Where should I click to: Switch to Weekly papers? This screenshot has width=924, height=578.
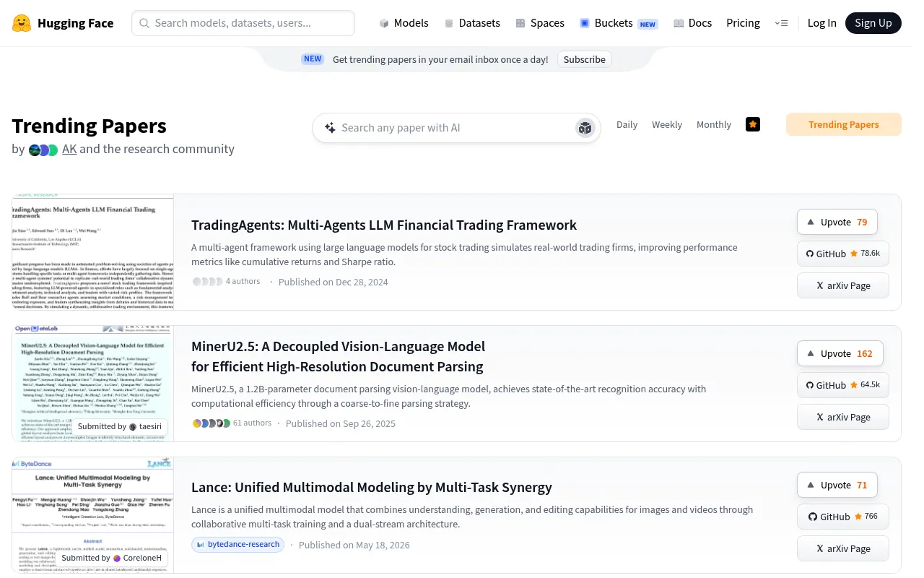(667, 124)
